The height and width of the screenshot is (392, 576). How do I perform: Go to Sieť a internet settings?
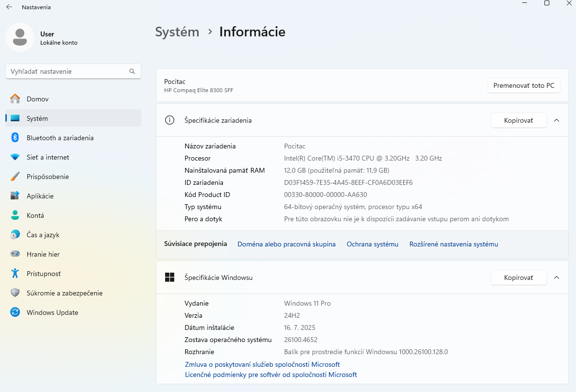click(73, 158)
